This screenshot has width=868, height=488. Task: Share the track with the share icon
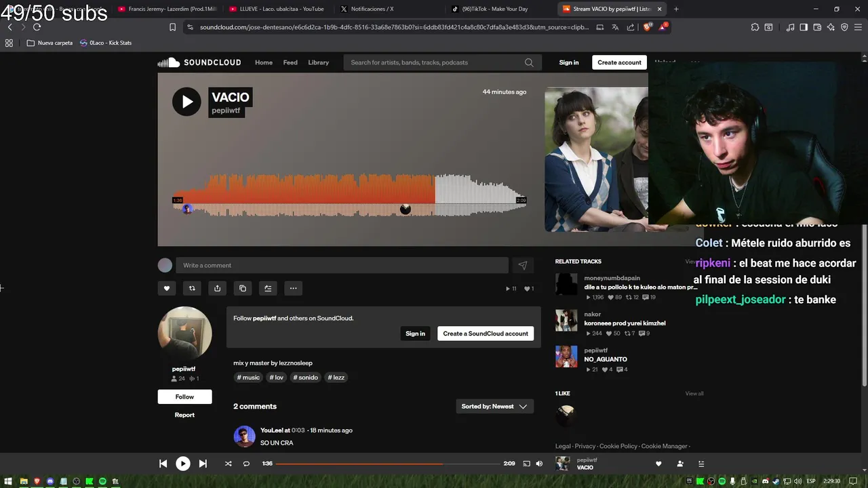pos(217,288)
